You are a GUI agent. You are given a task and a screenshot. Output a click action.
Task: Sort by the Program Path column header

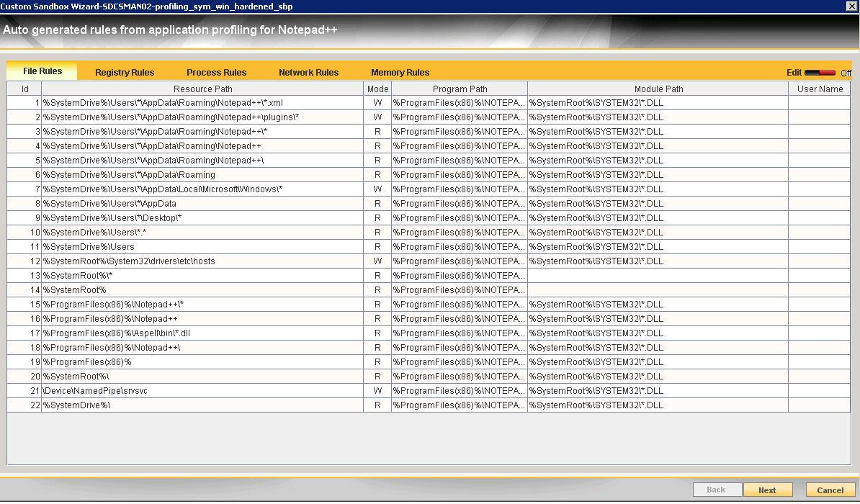pos(460,89)
